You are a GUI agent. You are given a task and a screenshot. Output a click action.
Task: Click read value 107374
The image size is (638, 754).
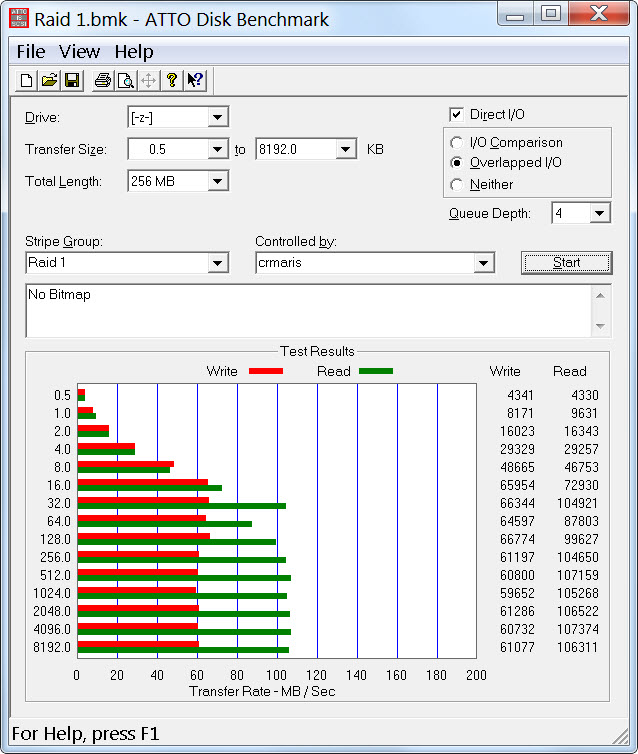tap(578, 629)
